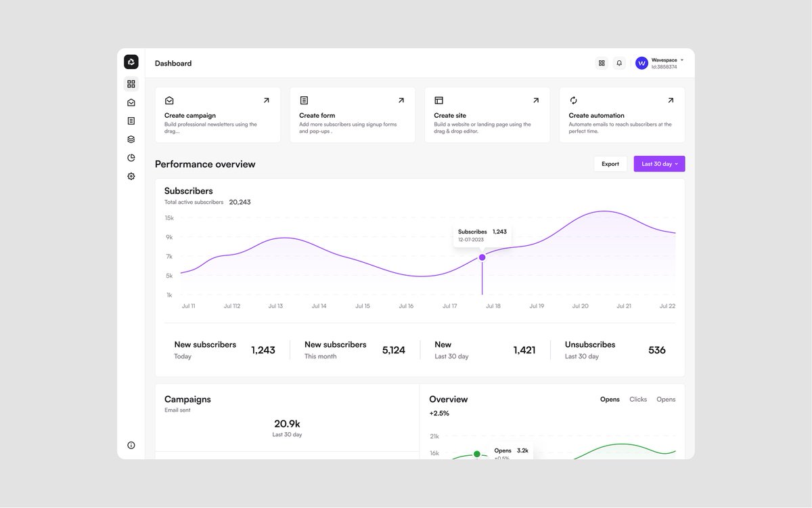Click the 21k label on Overview chart
The image size is (812, 508).
coord(434,436)
